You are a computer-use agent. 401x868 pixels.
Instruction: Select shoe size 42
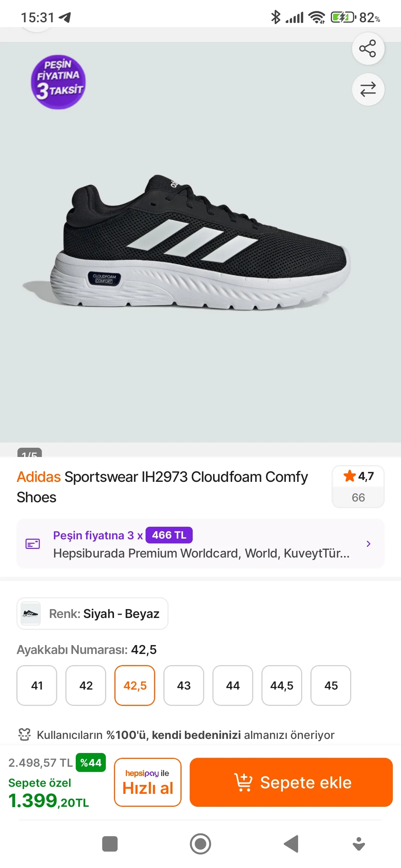86,685
